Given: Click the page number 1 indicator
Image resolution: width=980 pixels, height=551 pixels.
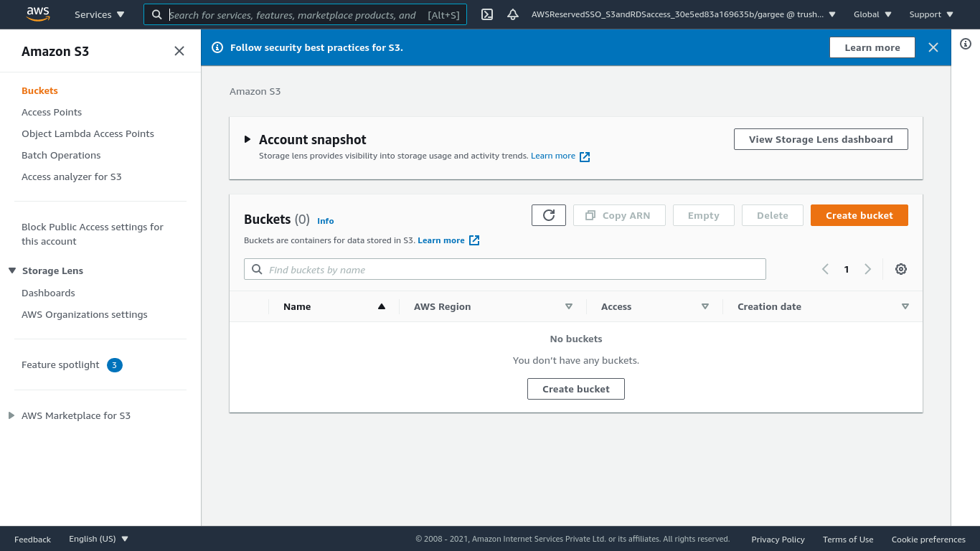Looking at the screenshot, I should (847, 270).
